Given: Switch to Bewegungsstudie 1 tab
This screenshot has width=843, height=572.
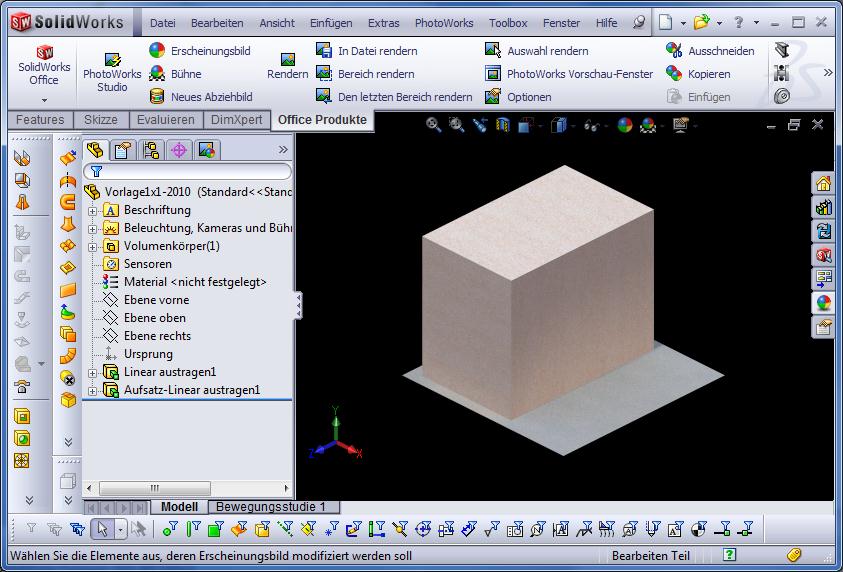Looking at the screenshot, I should (x=273, y=507).
